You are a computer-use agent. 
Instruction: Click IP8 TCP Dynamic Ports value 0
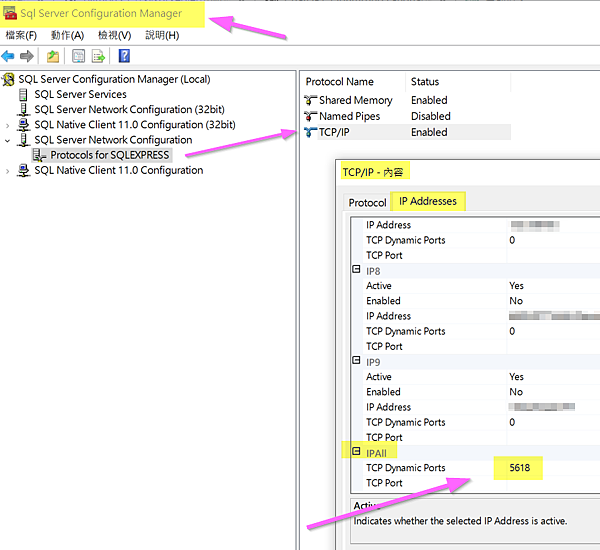point(512,331)
